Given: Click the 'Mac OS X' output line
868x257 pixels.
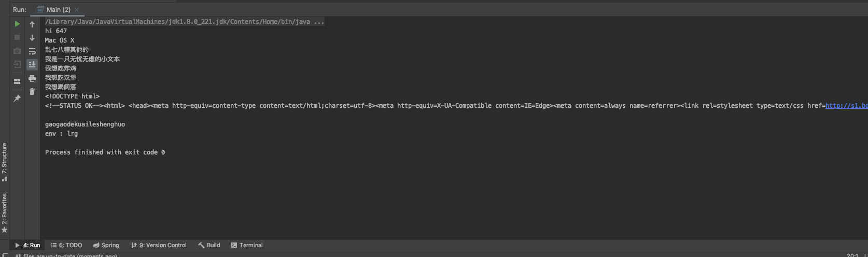Looking at the screenshot, I should pyautogui.click(x=60, y=40).
